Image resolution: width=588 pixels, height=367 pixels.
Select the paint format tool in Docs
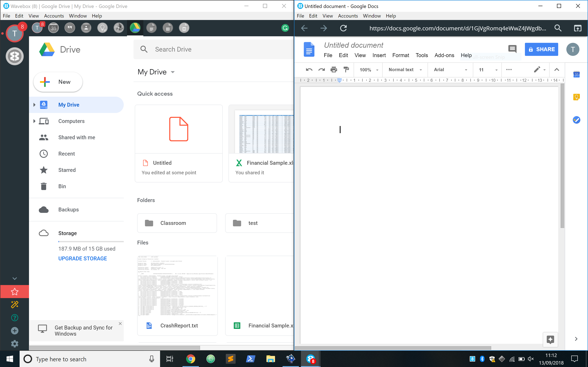pyautogui.click(x=346, y=70)
